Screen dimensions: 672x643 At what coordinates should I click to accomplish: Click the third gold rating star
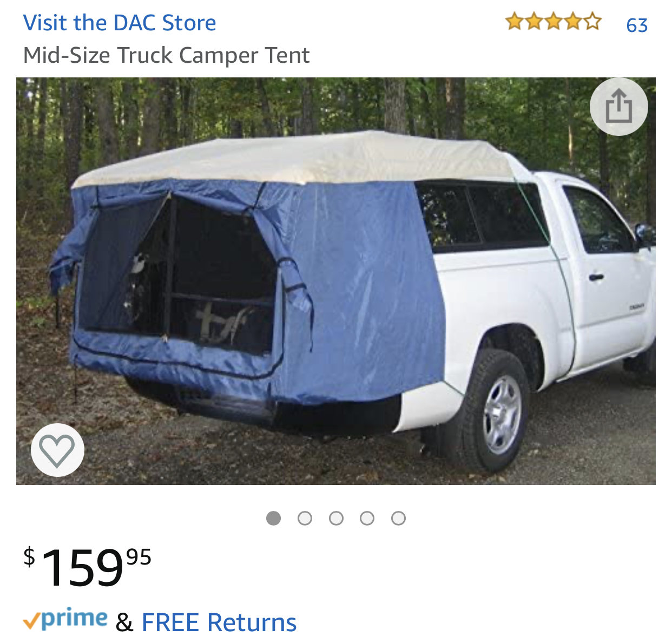[553, 22]
